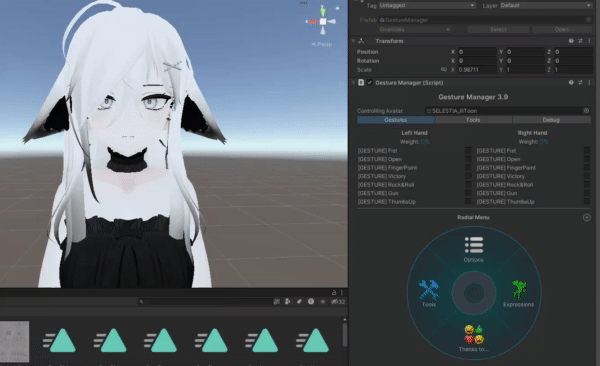
Task: Toggle the hidden packages count icon
Action: [338, 302]
